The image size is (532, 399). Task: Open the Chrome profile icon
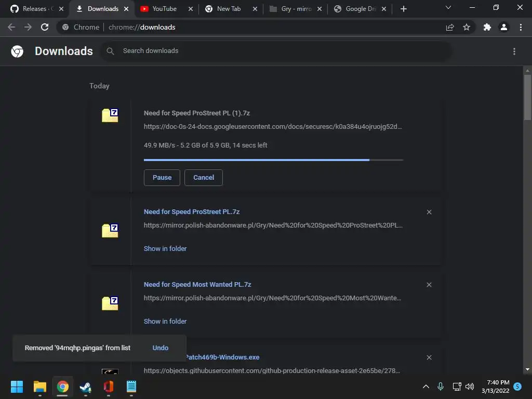(504, 27)
